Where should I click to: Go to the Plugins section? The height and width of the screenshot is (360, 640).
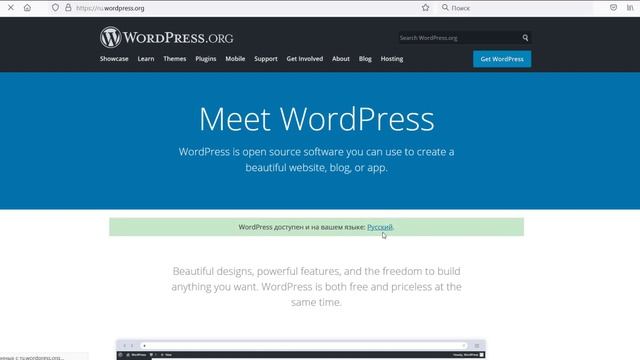(x=206, y=59)
